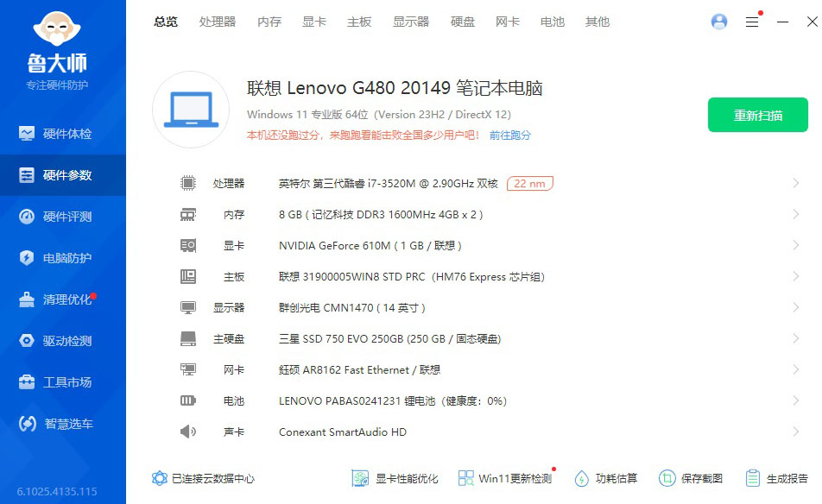Viewport: 822px width, 504px height.
Task: Click the laptop computer icon
Action: click(191, 110)
